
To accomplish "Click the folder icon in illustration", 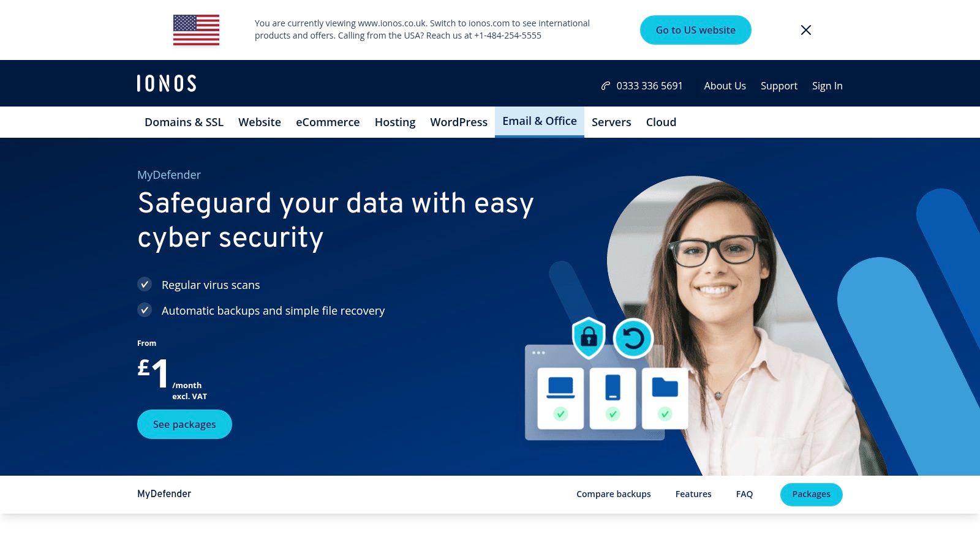I will (x=665, y=388).
